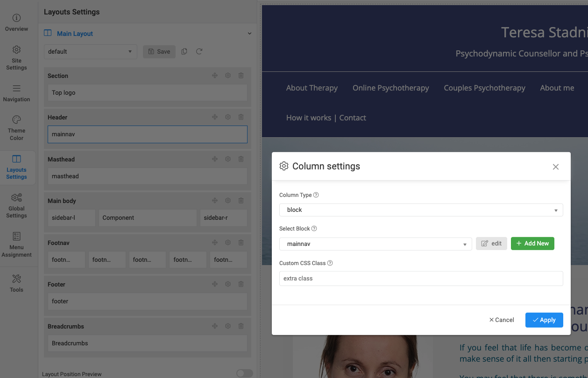Select the sidebar-l column block
The image size is (588, 378).
point(71,218)
